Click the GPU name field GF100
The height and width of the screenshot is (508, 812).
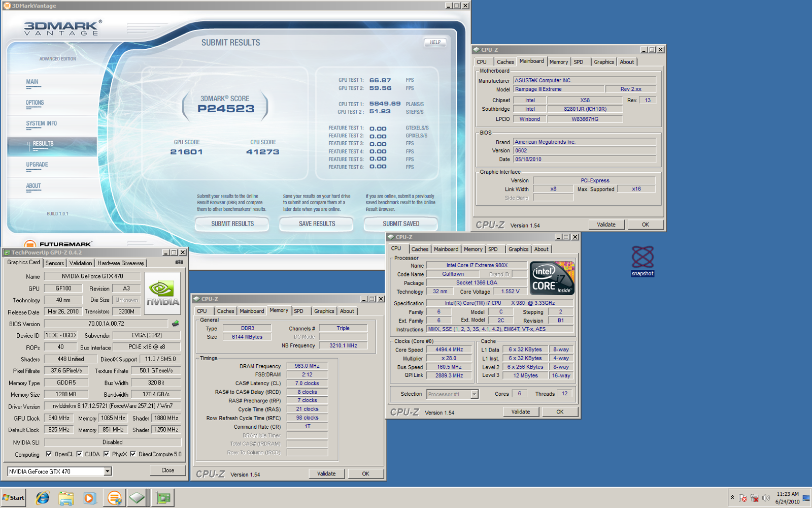click(x=63, y=288)
